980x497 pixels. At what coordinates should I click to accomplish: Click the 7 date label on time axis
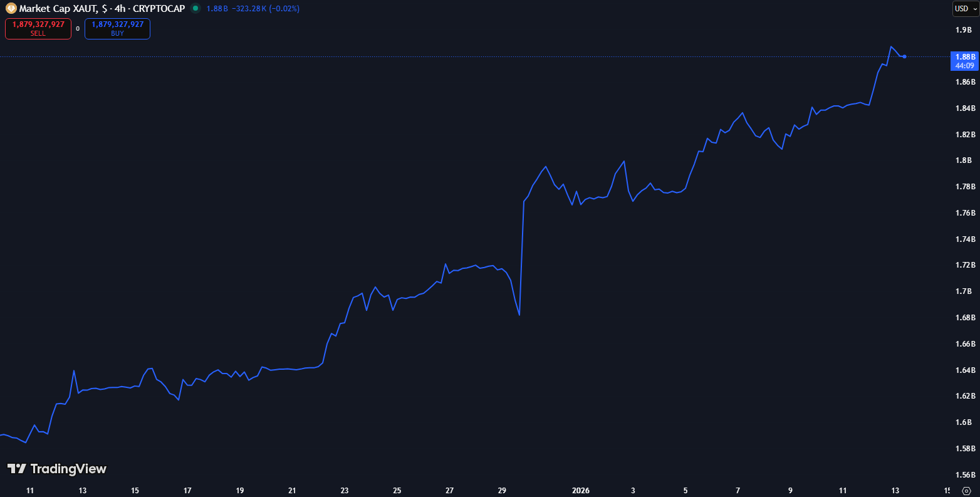click(738, 491)
